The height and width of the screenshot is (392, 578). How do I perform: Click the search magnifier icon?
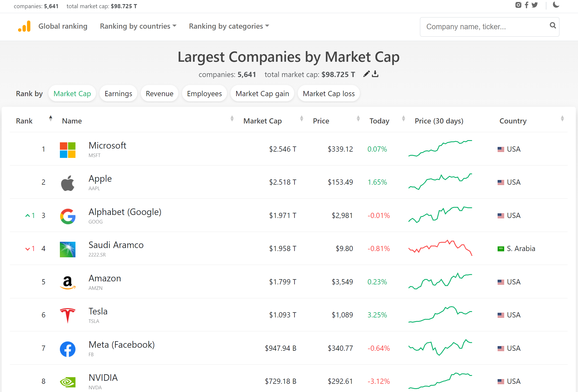(x=553, y=26)
